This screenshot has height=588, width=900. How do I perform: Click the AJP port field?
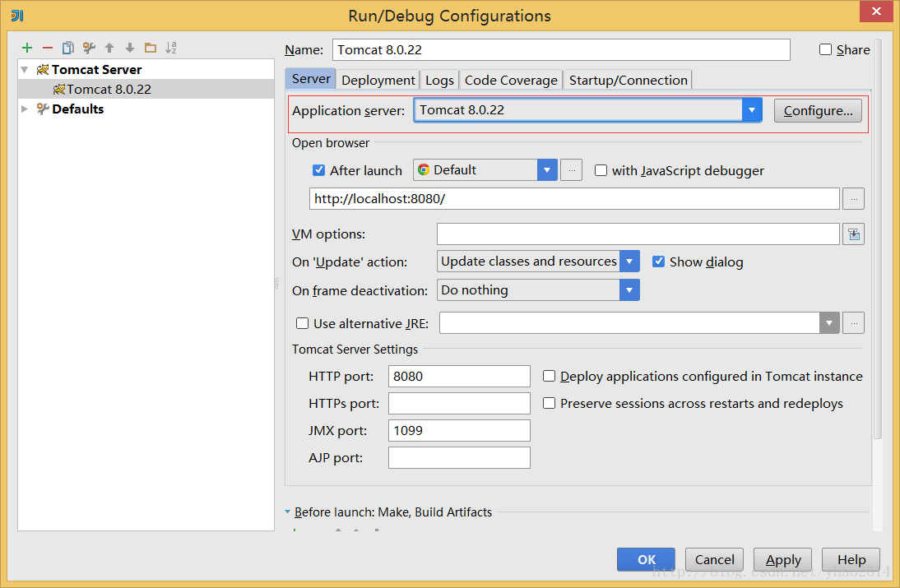[459, 457]
